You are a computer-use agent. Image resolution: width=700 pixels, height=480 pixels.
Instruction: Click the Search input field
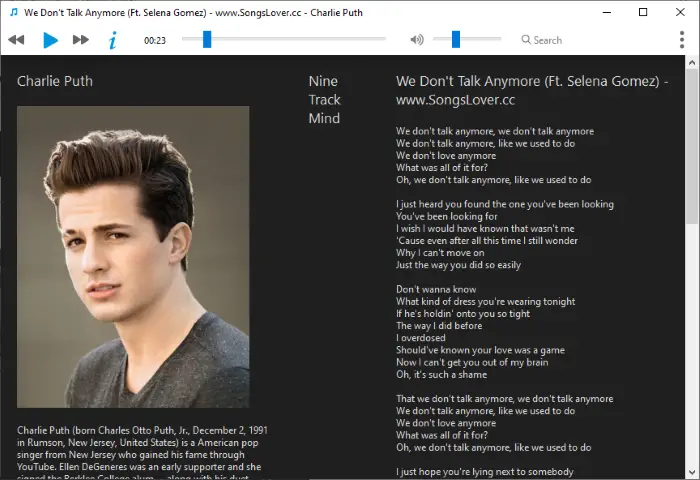tap(547, 40)
